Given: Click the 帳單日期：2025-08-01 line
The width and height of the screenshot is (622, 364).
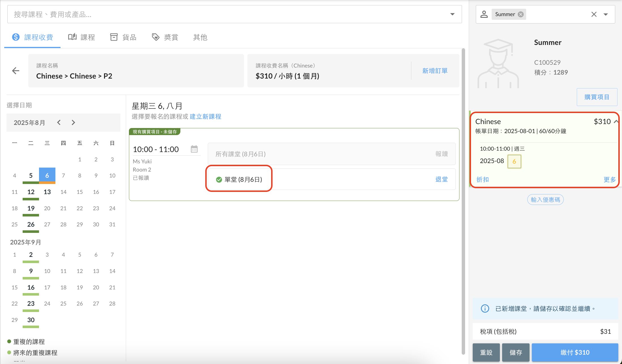Looking at the screenshot, I should pos(521,131).
